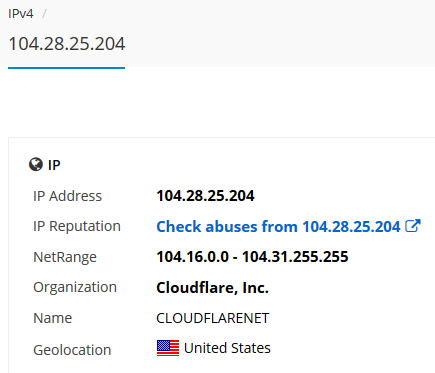
Task: Click the IP Reputation label
Action: [77, 226]
